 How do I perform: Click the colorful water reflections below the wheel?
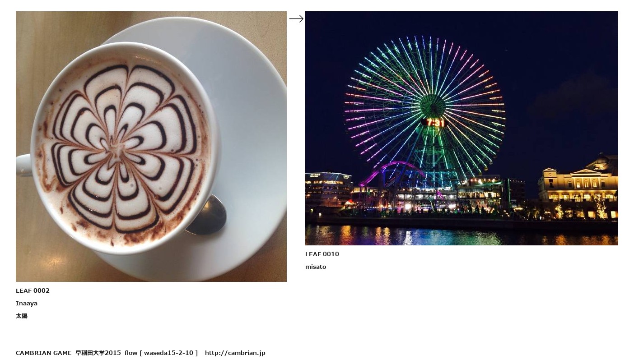[x=462, y=235]
